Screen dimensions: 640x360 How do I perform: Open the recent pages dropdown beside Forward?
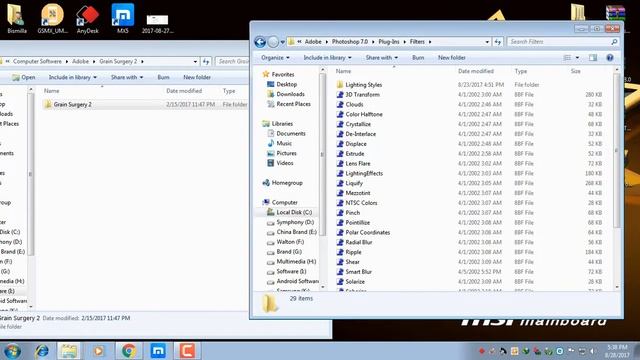coord(282,42)
